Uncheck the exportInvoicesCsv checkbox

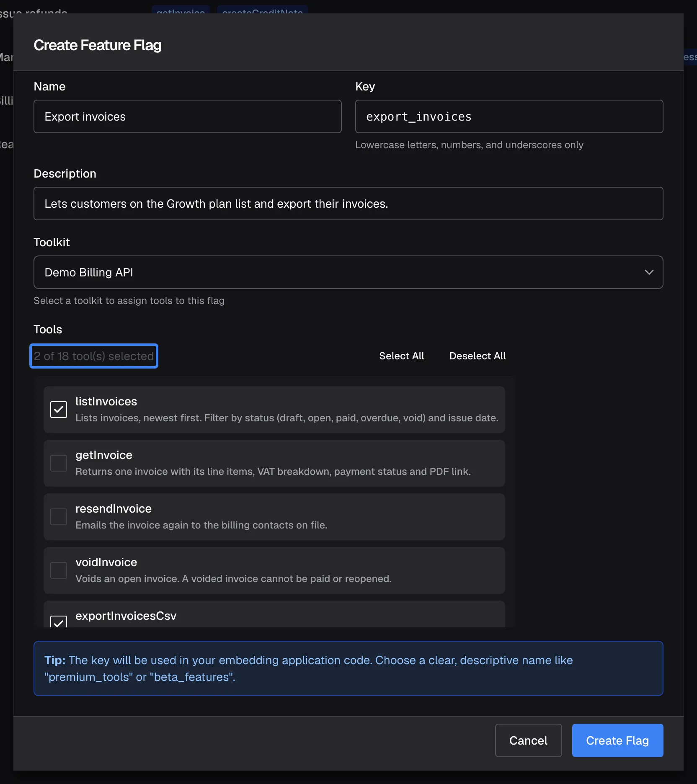point(59,622)
